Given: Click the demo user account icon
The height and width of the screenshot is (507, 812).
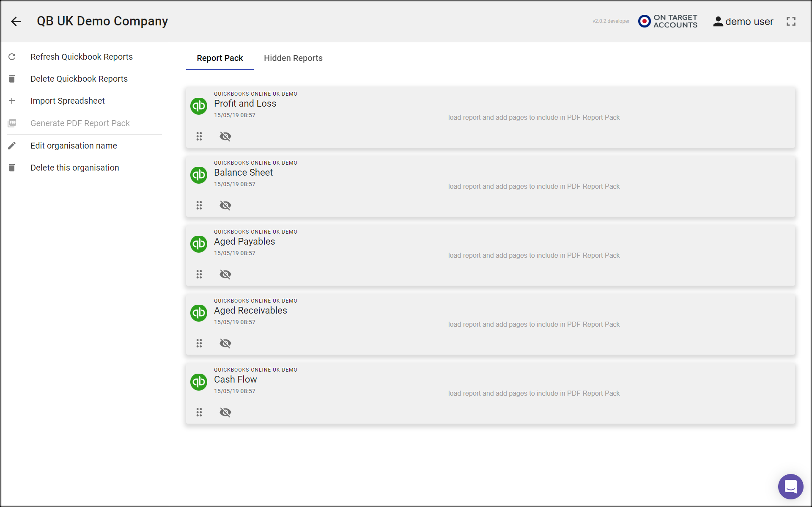Looking at the screenshot, I should point(718,22).
